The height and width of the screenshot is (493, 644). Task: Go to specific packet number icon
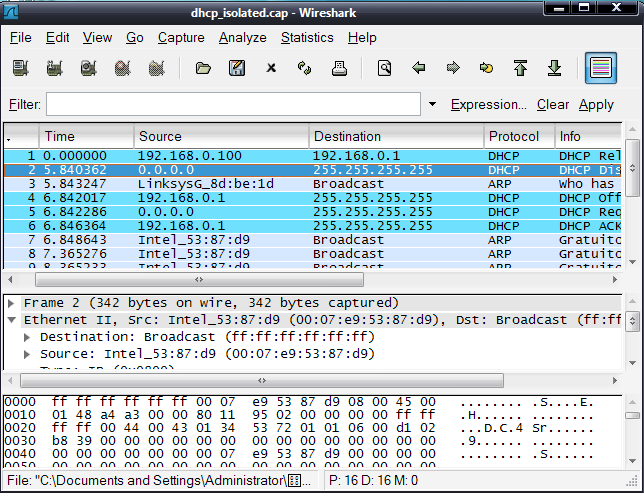(x=486, y=67)
